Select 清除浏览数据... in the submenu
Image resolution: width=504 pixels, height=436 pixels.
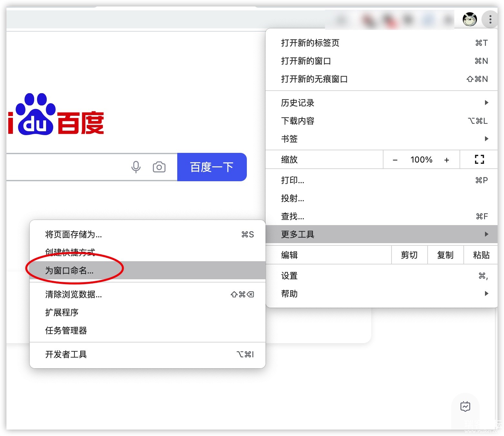pos(148,294)
